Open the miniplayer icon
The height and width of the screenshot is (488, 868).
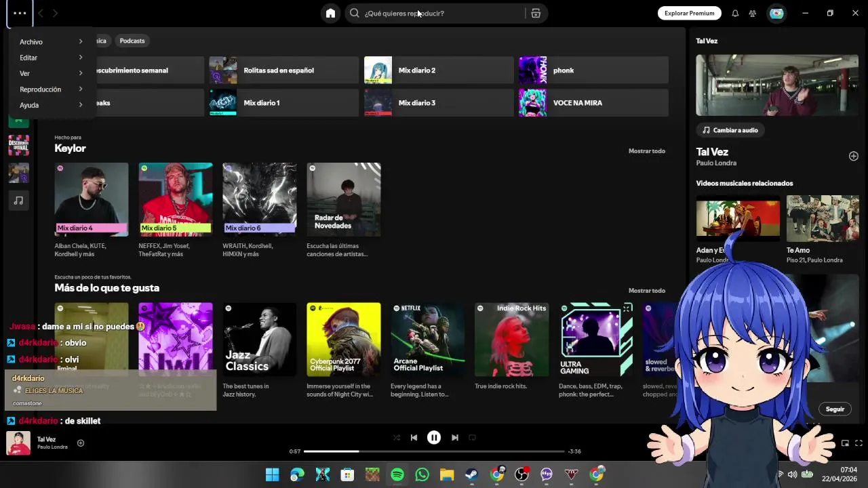(x=845, y=443)
